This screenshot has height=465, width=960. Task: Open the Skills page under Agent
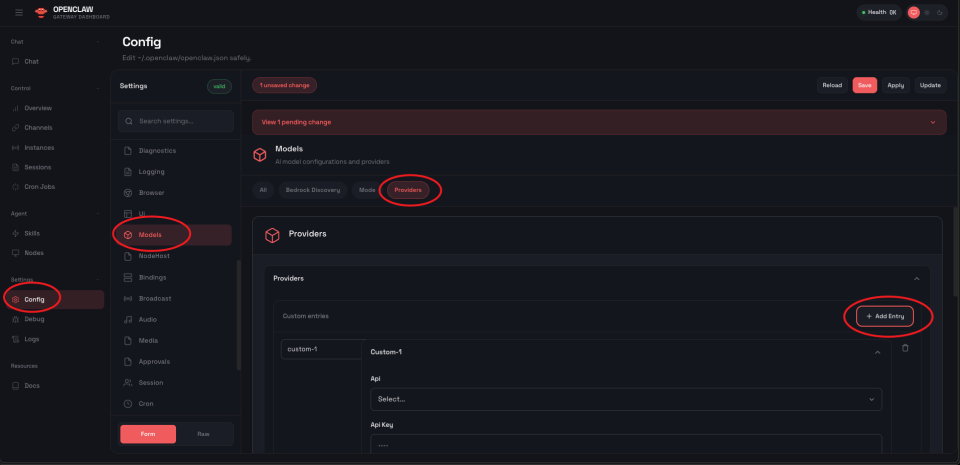click(x=31, y=233)
